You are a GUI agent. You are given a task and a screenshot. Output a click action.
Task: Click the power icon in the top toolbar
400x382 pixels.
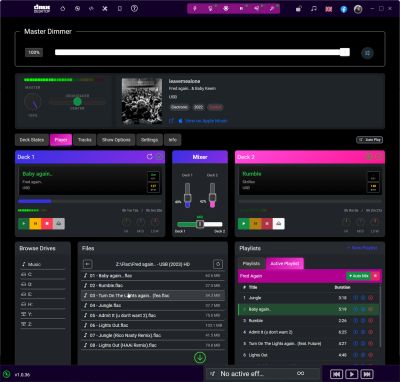63,9
